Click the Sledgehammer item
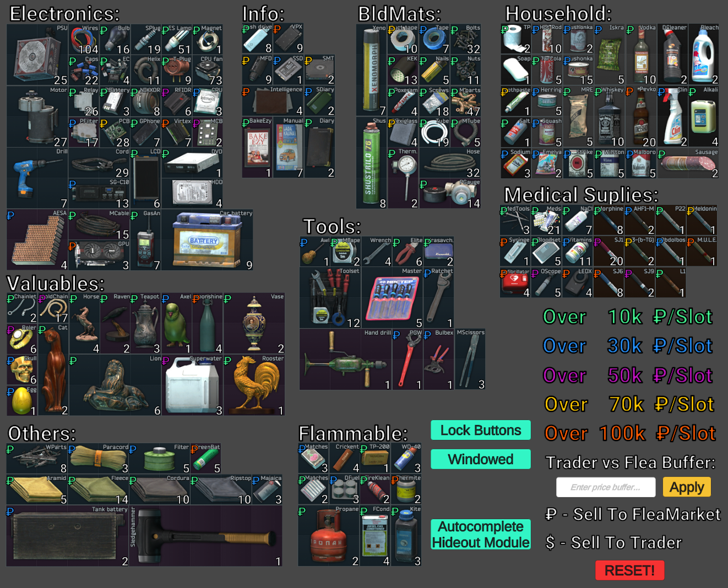The height and width of the screenshot is (588, 728). (x=207, y=536)
